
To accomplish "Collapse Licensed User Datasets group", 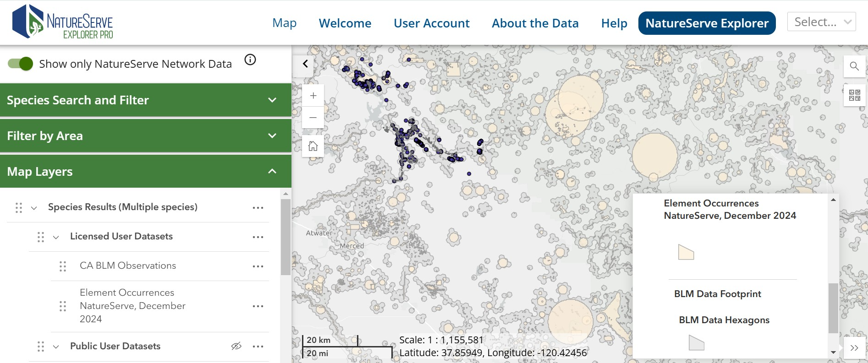I will (56, 237).
